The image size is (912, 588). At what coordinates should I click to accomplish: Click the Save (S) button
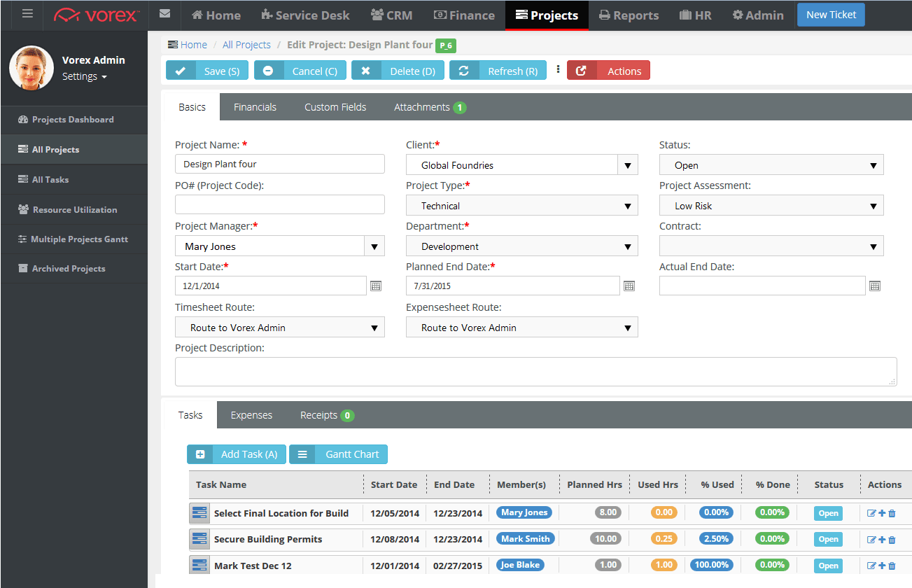pos(207,71)
